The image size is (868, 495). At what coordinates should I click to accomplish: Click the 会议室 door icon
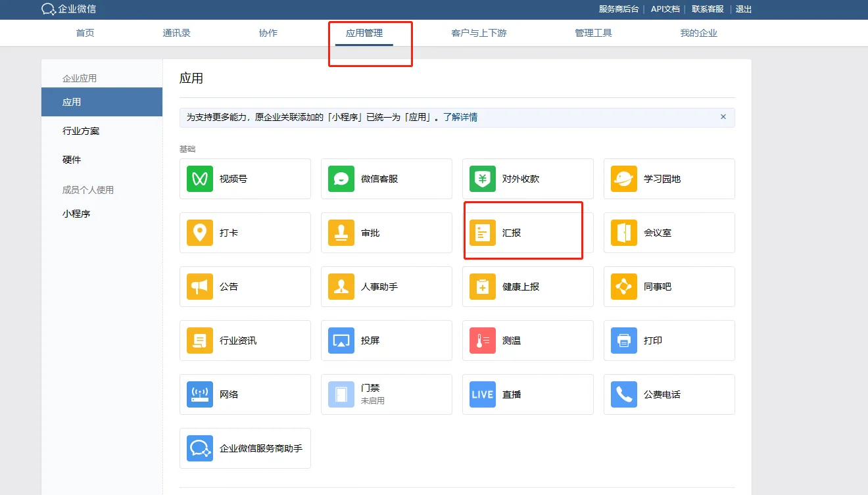624,233
